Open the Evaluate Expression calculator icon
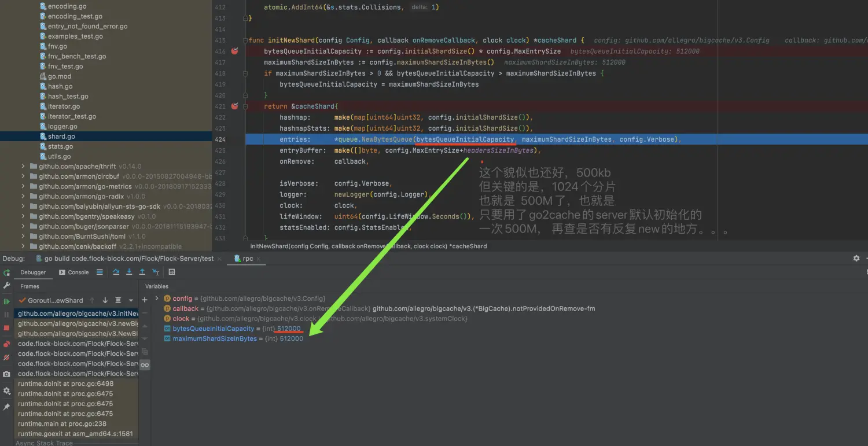 (x=172, y=272)
